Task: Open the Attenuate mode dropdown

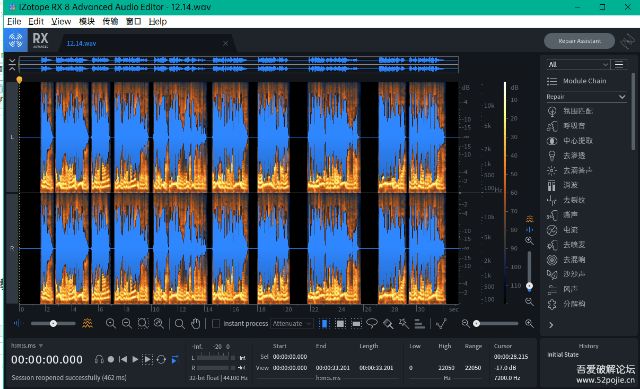Action: point(292,323)
